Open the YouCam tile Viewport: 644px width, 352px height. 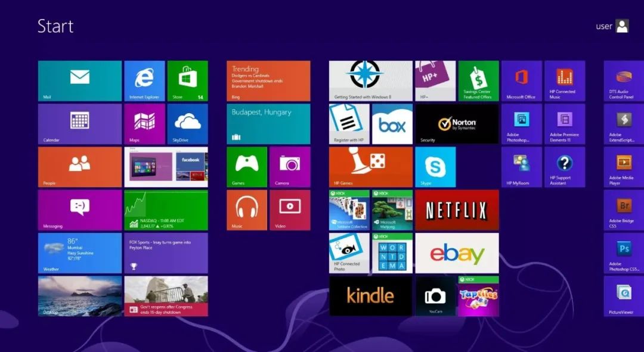click(435, 296)
